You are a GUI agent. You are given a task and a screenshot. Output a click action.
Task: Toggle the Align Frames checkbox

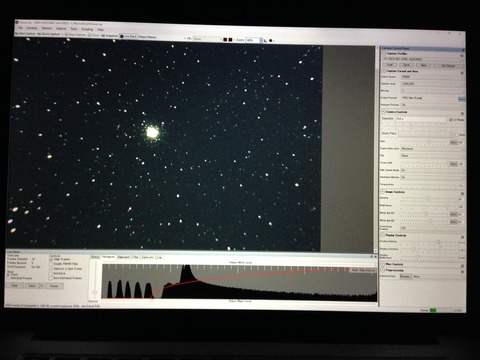pos(51,259)
